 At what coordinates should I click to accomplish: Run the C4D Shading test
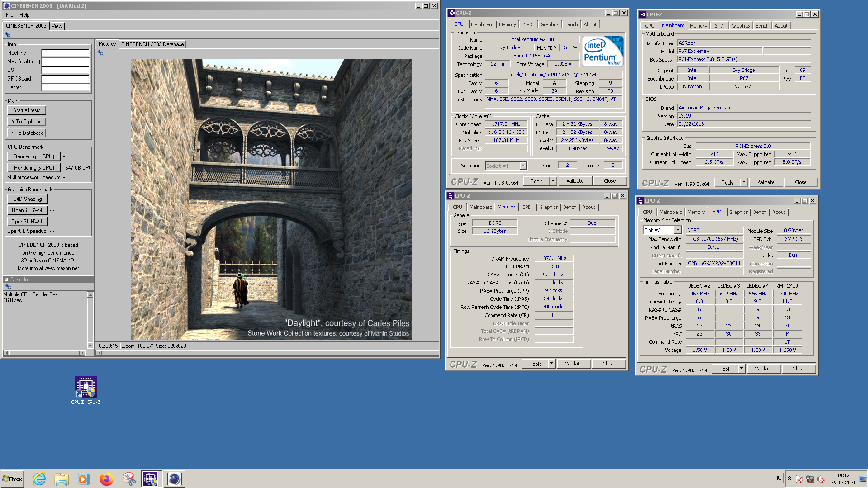[28, 199]
